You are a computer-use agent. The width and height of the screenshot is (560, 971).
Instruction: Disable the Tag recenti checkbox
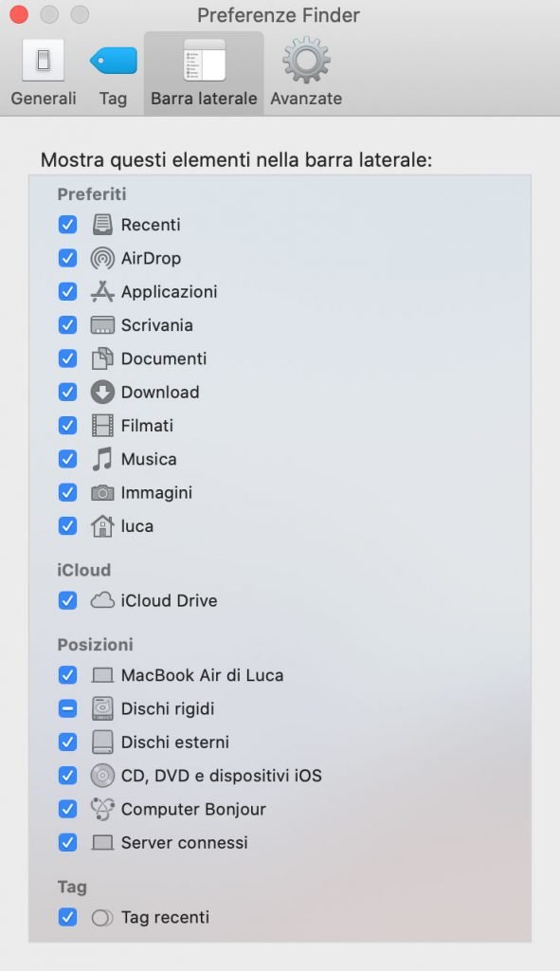(67, 917)
